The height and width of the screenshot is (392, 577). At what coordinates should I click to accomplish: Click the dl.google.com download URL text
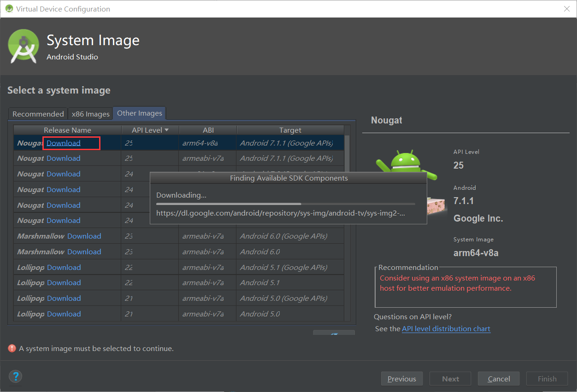tap(281, 213)
